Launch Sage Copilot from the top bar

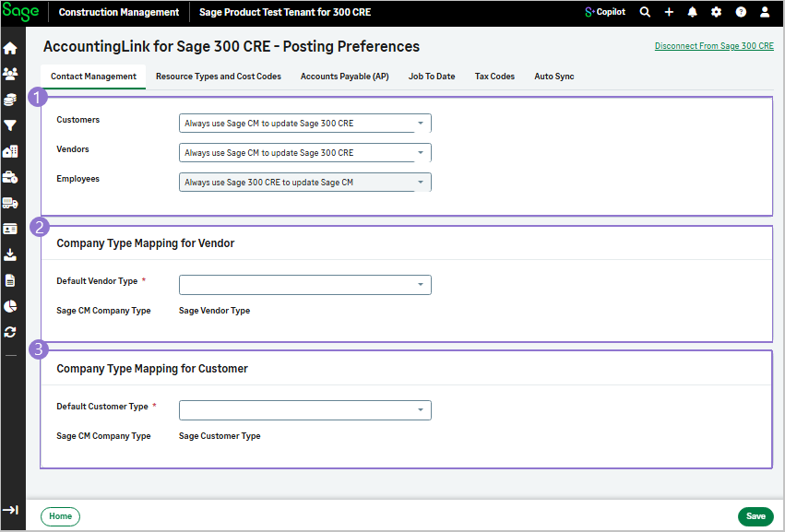point(604,12)
